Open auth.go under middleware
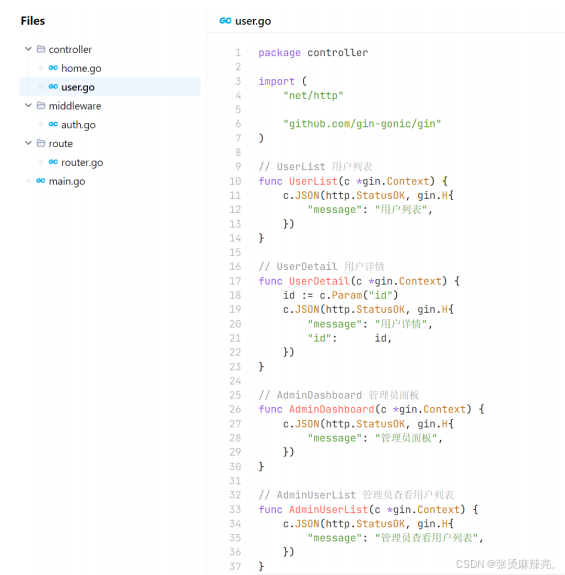 [78, 125]
